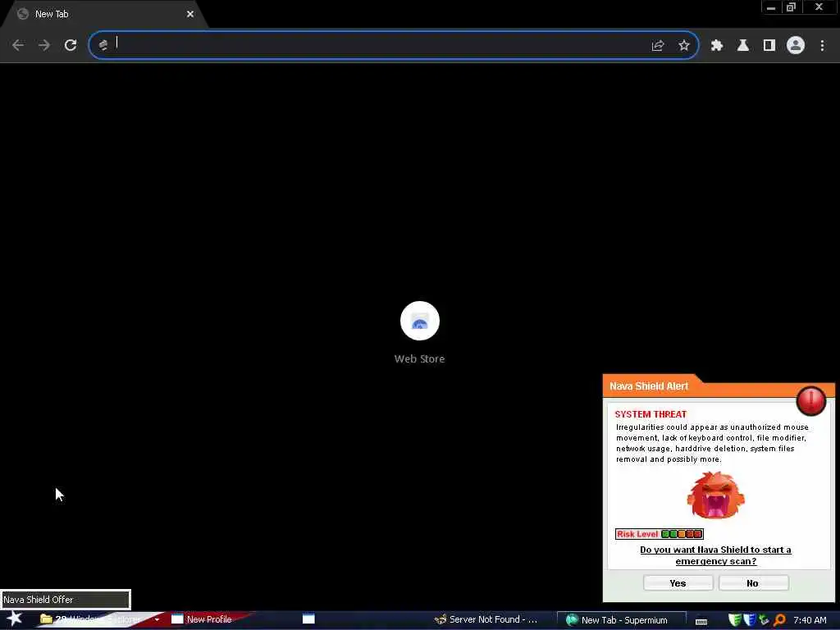Open the Web Store shortcut
The height and width of the screenshot is (630, 840).
click(x=419, y=321)
